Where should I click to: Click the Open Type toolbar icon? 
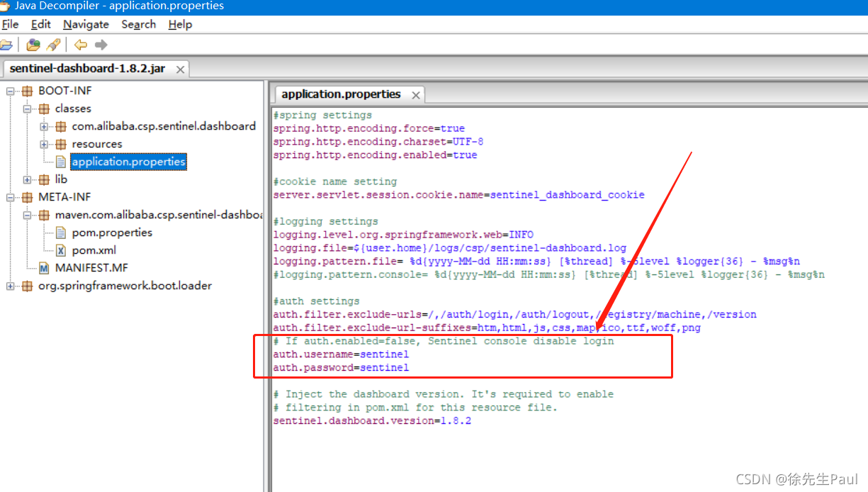33,45
